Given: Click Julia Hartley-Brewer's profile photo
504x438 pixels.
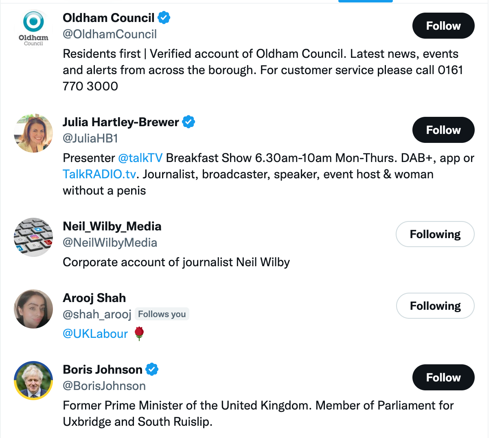Looking at the screenshot, I should pyautogui.click(x=33, y=133).
